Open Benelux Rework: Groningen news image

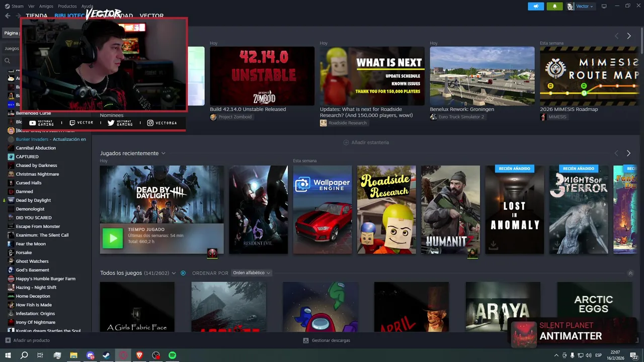click(x=482, y=76)
